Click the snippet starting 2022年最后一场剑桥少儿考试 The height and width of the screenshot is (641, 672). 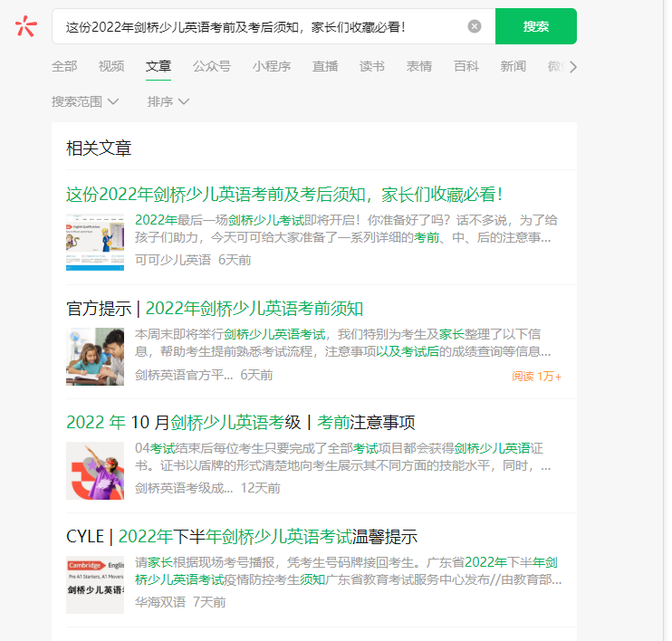coord(346,229)
